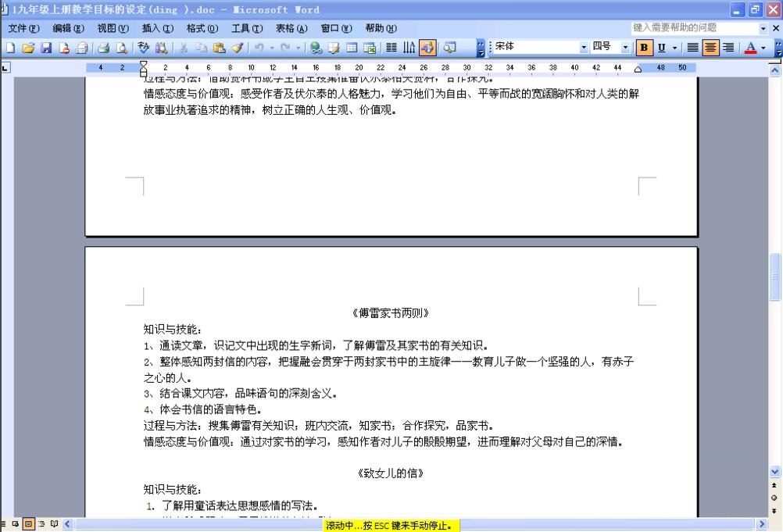Open the font color dropdown arrow

coord(763,48)
